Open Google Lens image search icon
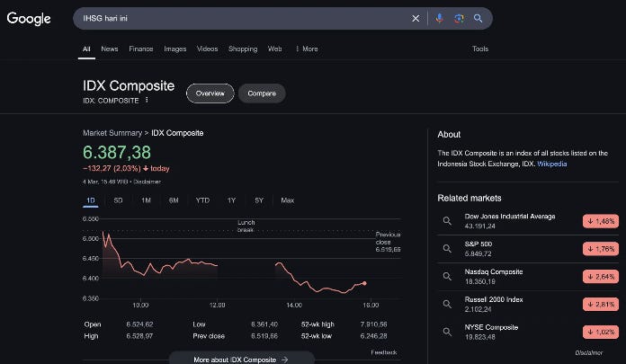 459,18
